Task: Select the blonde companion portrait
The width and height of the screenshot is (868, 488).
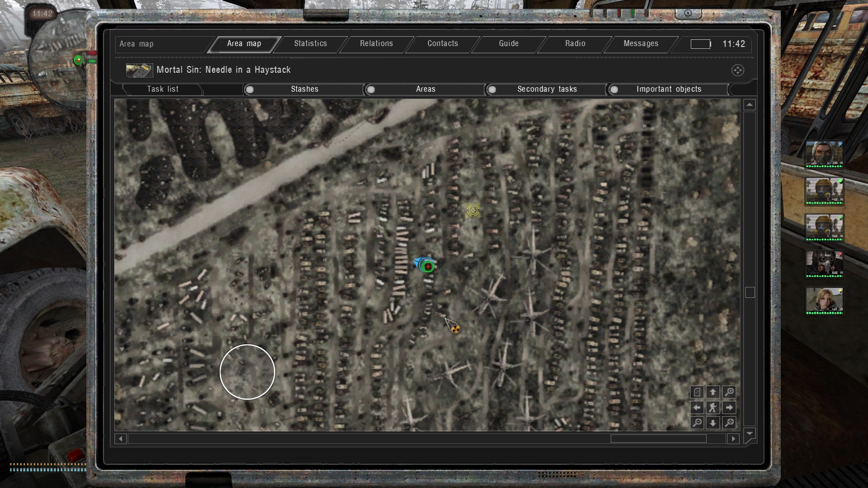Action: coord(824,300)
